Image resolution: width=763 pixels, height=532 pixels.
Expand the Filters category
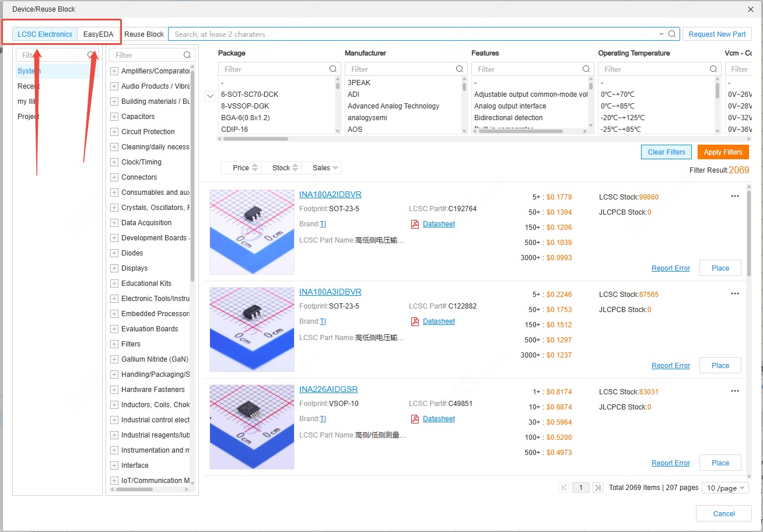coord(114,344)
